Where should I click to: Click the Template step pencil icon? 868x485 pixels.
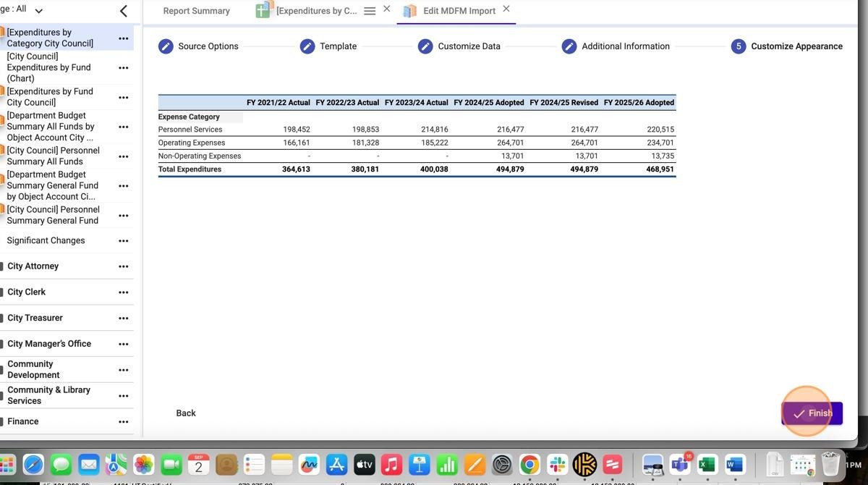pos(307,46)
